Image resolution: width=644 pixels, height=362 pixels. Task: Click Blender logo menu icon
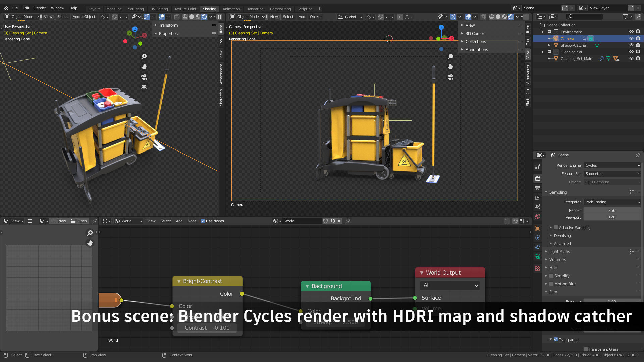tap(6, 8)
